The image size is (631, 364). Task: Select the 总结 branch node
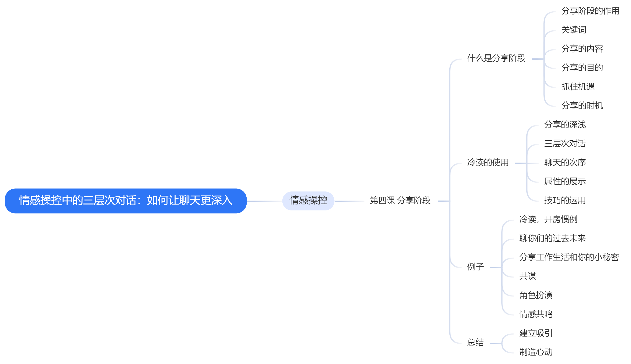(x=475, y=343)
